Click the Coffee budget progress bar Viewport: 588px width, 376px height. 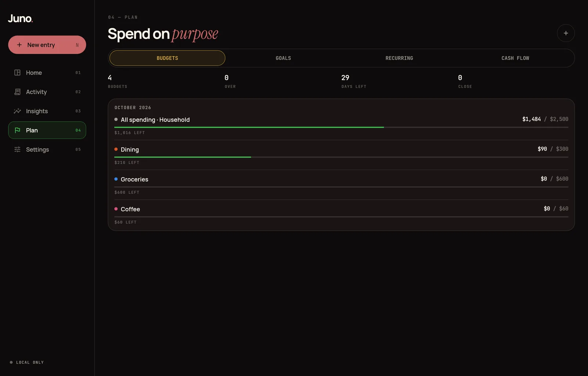click(341, 217)
